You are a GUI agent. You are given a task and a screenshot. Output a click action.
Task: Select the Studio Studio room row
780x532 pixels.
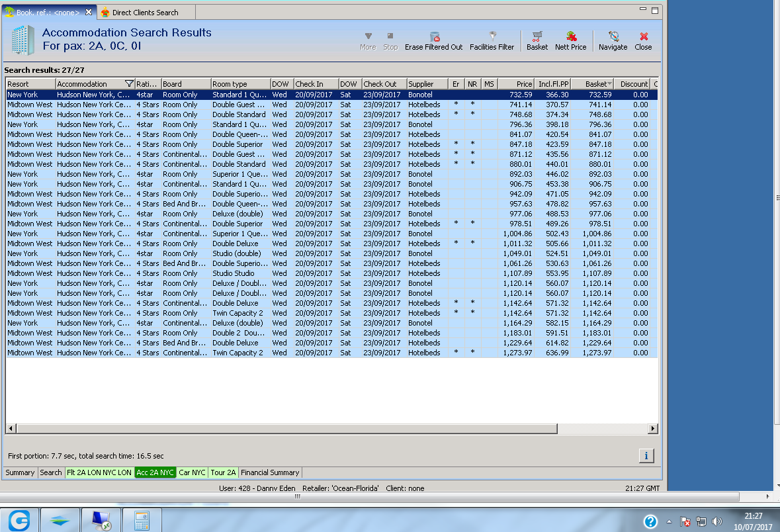233,273
